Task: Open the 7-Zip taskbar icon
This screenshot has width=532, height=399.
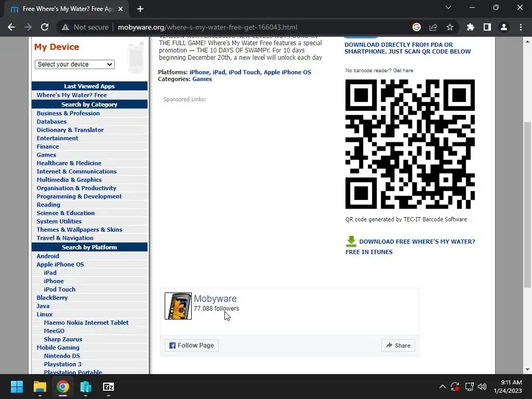Action: [x=109, y=387]
